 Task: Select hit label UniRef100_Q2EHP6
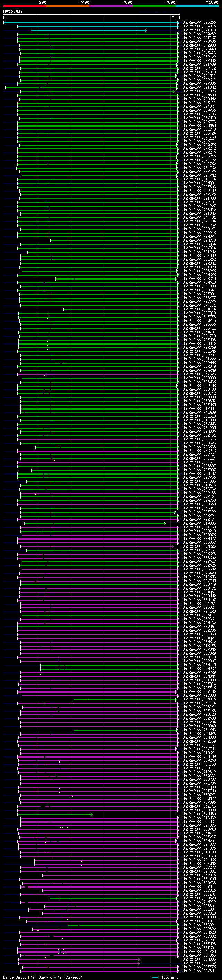point(199,91)
